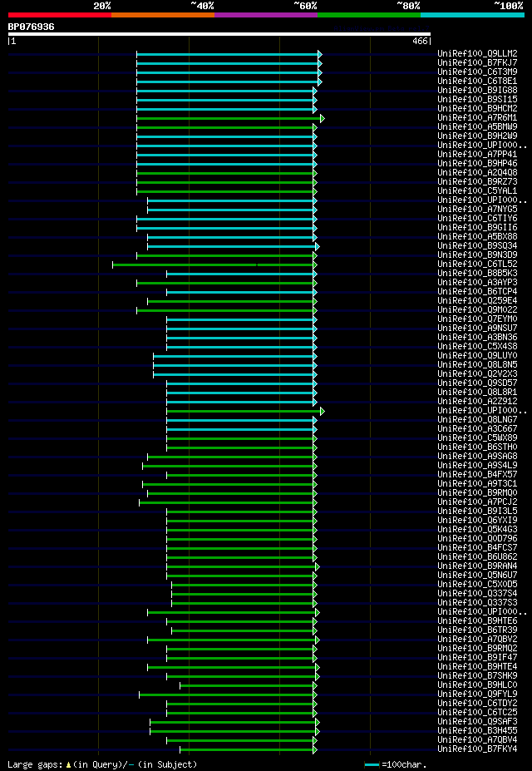
Task: Select the label UniRef100_A7QBV2
Action: [x=477, y=640]
